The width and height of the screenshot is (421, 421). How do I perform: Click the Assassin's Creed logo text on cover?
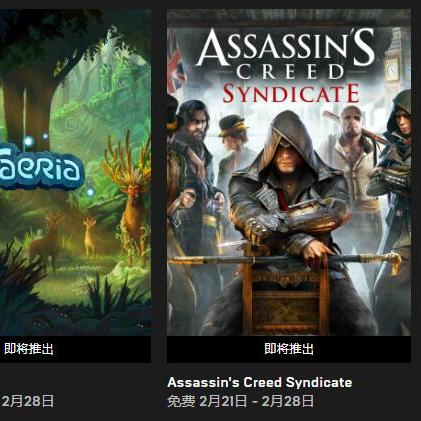(x=286, y=55)
